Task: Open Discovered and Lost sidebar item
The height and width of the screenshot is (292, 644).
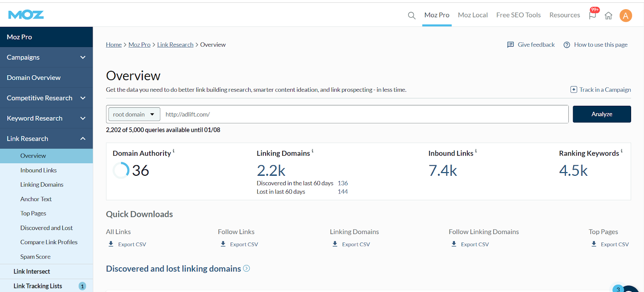Action: [46, 228]
